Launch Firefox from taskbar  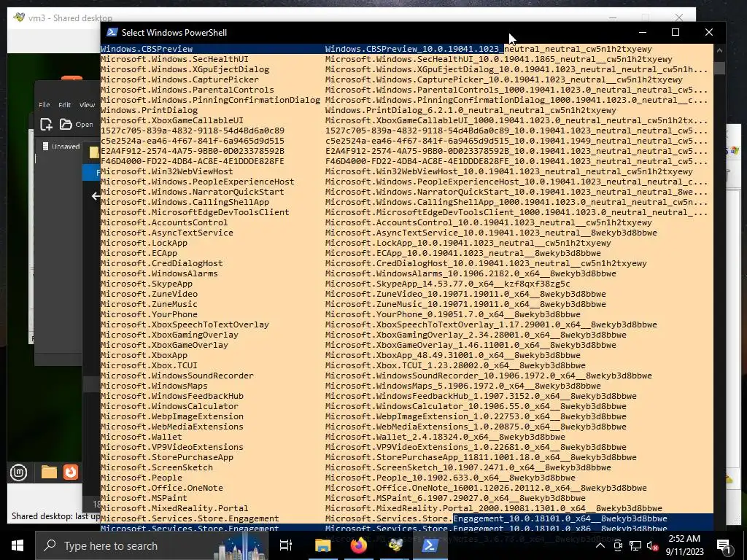[x=359, y=545]
